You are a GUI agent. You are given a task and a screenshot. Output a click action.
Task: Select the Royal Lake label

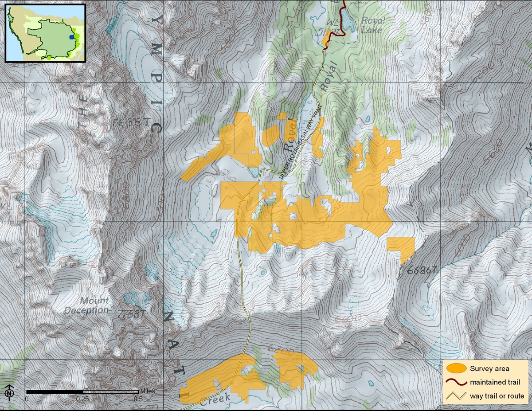click(x=373, y=24)
